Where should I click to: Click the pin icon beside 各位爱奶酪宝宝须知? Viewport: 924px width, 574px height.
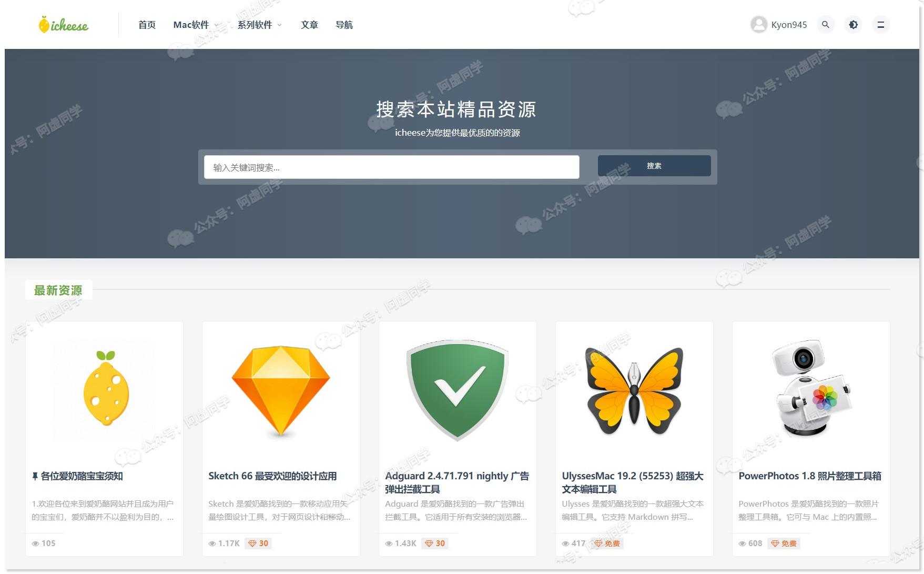coord(35,476)
